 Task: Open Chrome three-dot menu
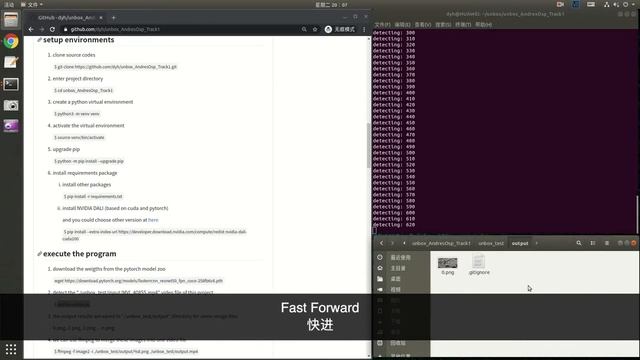[x=364, y=29]
